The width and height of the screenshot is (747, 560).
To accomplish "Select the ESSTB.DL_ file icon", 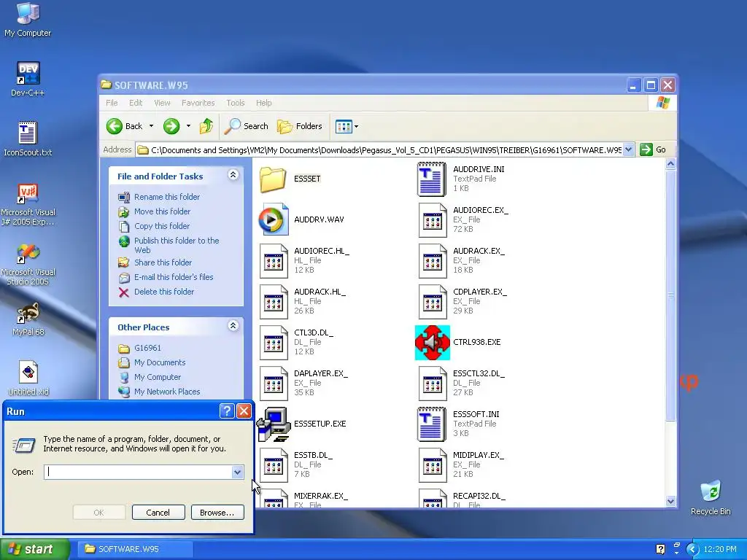I will (x=274, y=465).
